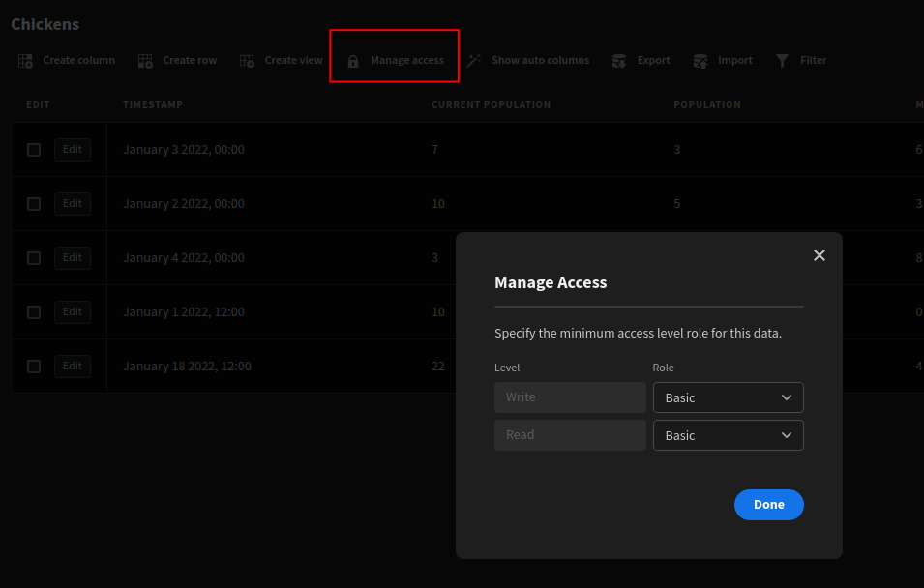Edit the January 1 2022 row
924x588 pixels.
point(73,312)
